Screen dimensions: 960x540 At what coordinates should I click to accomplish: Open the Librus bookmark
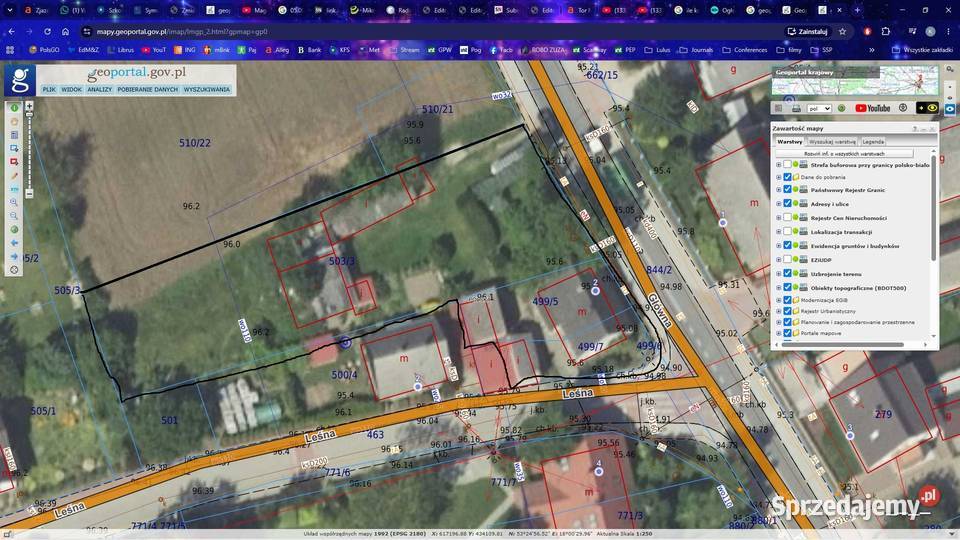(x=121, y=50)
